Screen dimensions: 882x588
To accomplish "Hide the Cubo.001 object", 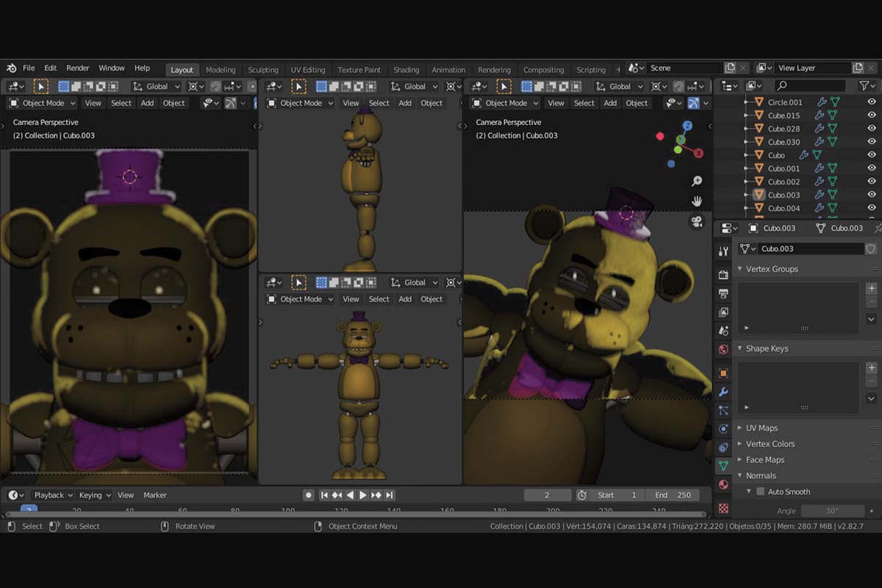I will point(872,168).
